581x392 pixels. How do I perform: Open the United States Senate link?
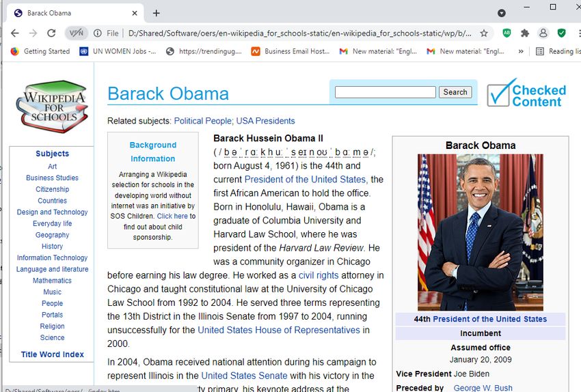[244, 376]
